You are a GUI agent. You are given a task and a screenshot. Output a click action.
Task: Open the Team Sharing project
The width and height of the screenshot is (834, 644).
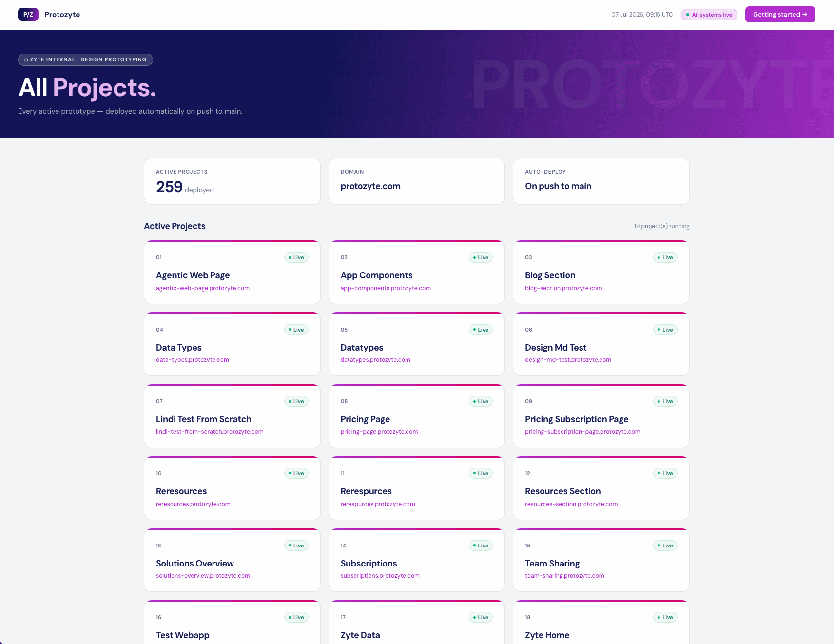pos(601,560)
